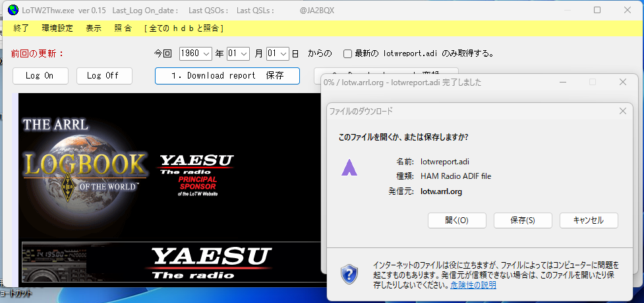Close the lotwreport.adi download progress window
Viewport: 644px width, 303px height.
pyautogui.click(x=623, y=83)
